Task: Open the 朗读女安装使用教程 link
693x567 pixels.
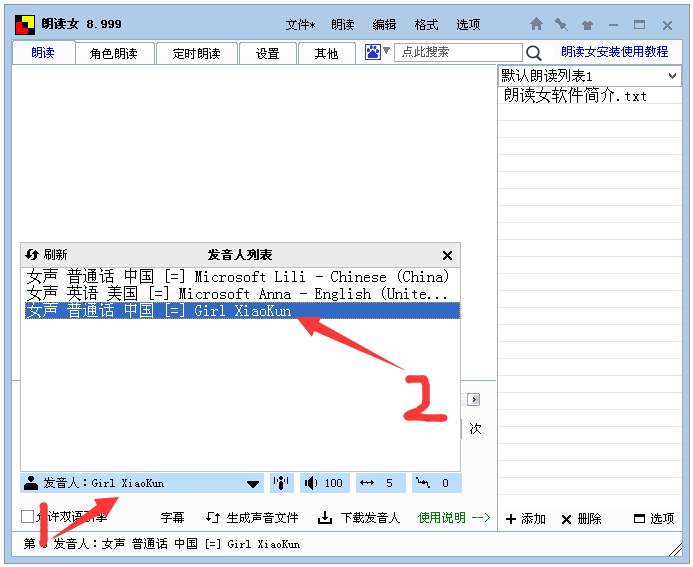Action: [614, 52]
